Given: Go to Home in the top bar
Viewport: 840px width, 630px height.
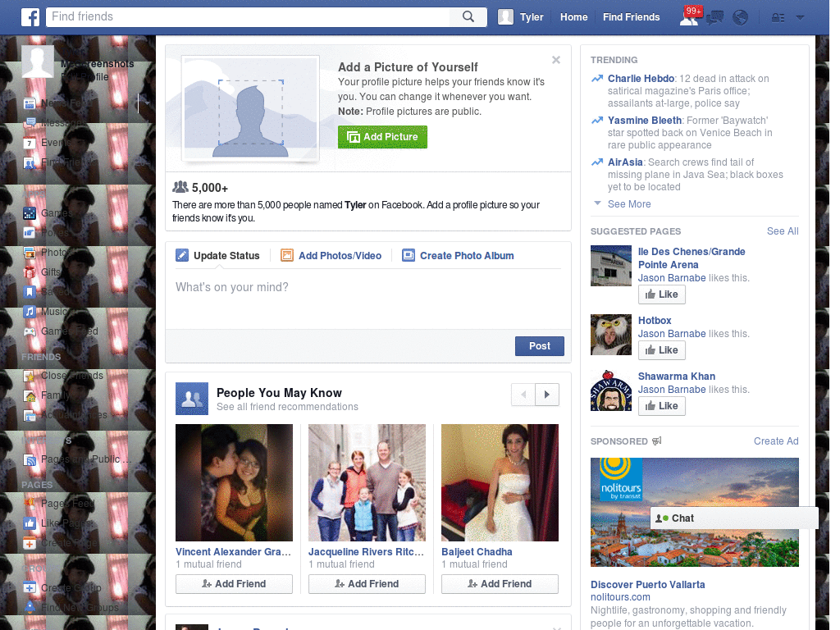Looking at the screenshot, I should 573,17.
